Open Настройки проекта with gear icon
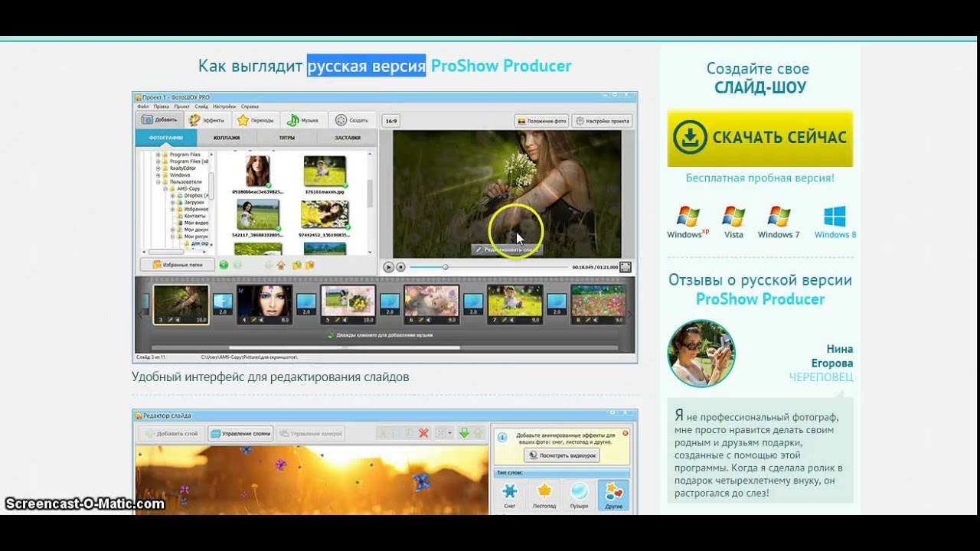The height and width of the screenshot is (551, 980). (602, 121)
